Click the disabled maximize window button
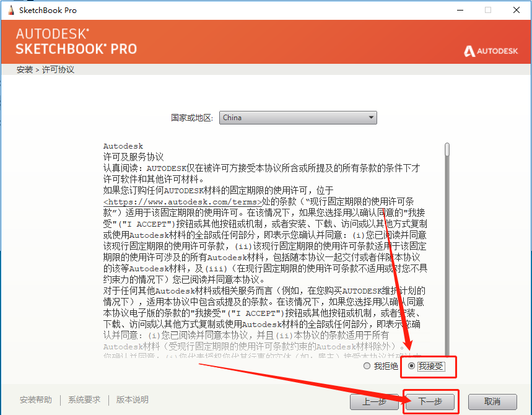 487,10
